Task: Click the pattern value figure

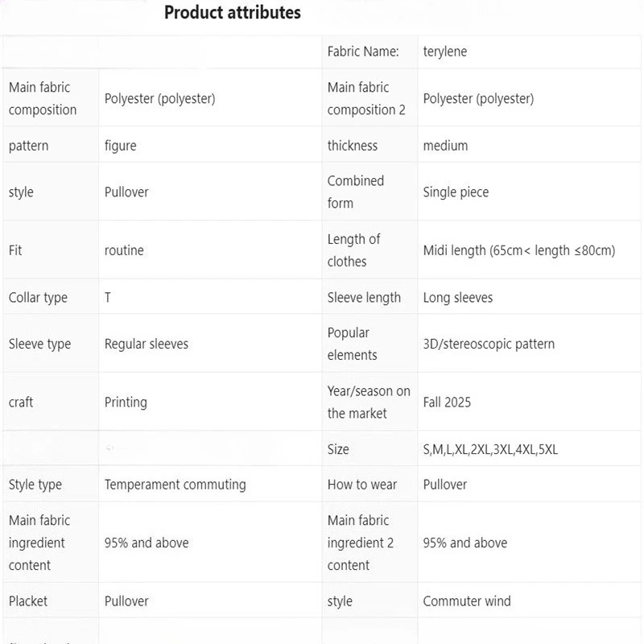Action: [x=121, y=146]
